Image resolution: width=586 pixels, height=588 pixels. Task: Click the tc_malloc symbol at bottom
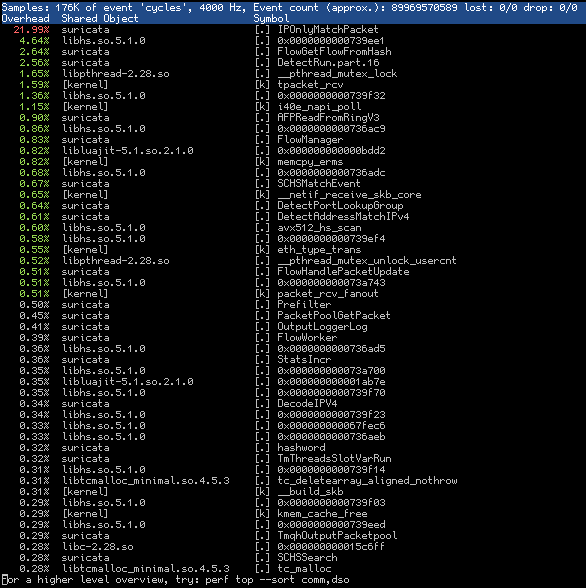point(304,568)
